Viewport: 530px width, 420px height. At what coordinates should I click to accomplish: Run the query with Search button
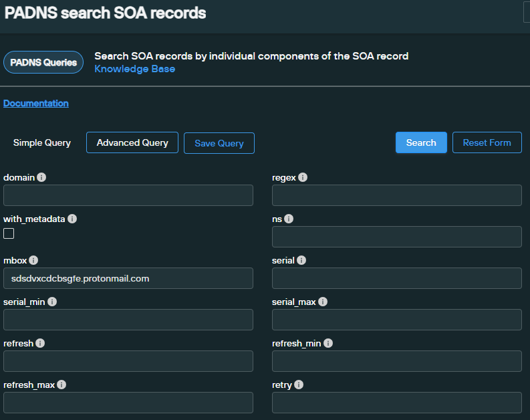421,142
